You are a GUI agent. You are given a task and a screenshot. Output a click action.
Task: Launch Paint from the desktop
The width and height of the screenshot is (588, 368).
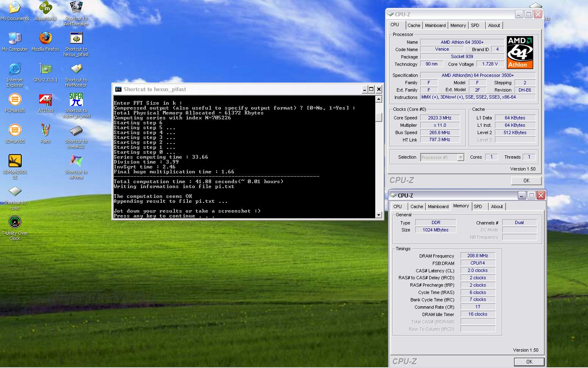tap(45, 134)
